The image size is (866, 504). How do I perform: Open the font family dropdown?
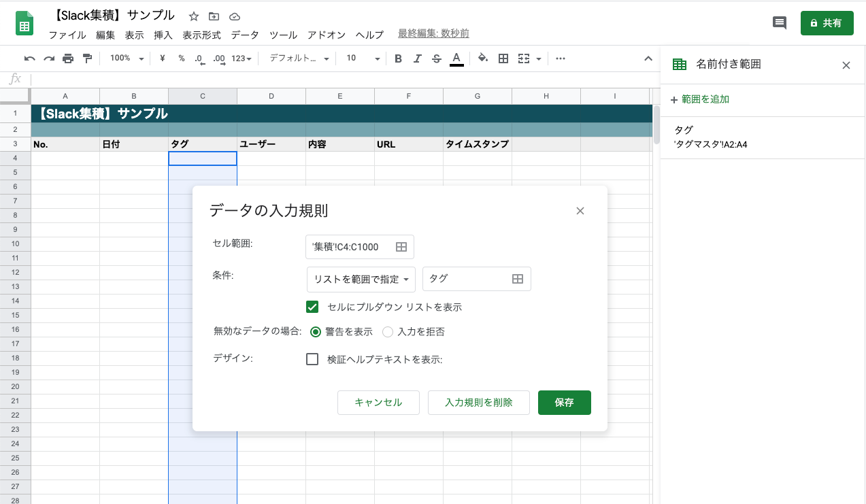tap(299, 58)
